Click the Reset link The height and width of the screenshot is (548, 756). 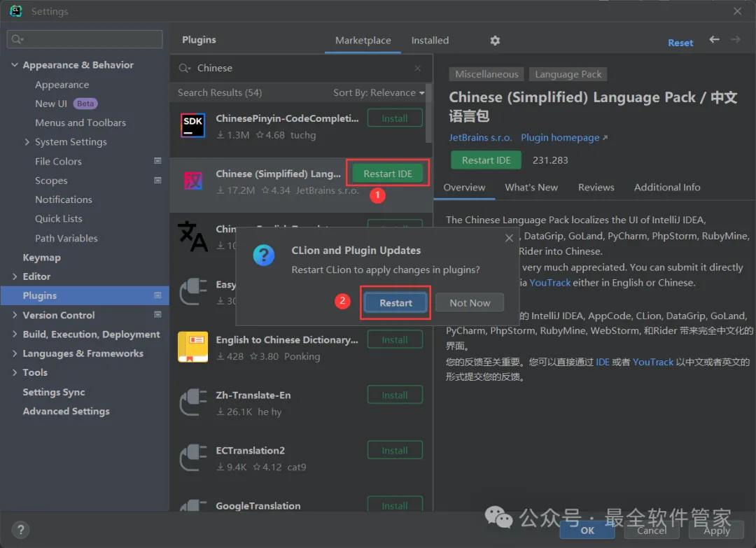(x=680, y=43)
